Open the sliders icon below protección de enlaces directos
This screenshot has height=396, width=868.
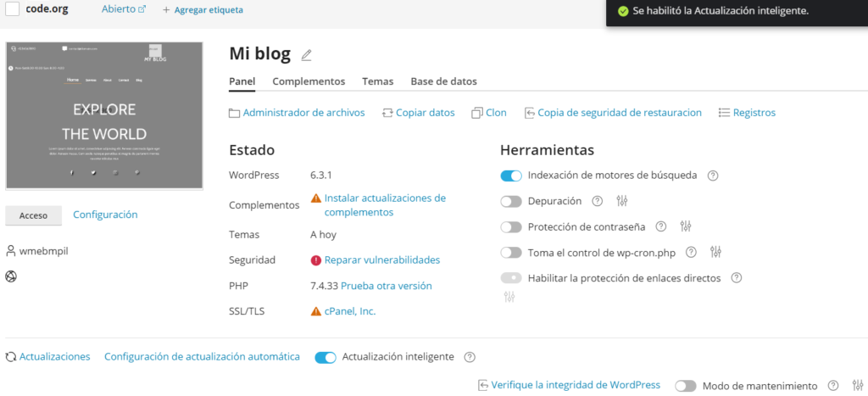click(509, 297)
